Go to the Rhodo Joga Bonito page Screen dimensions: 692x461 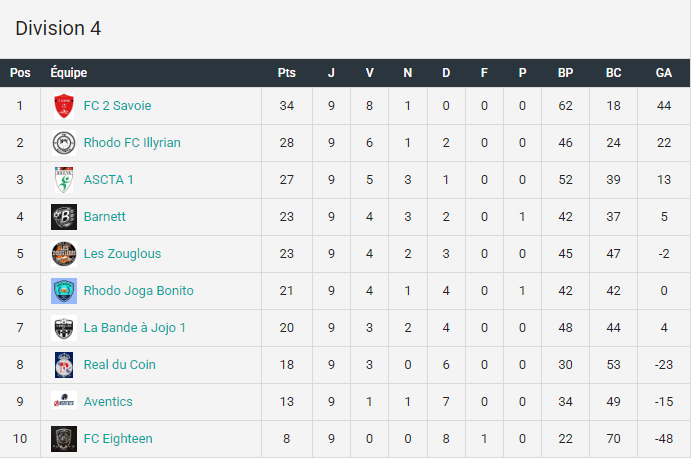click(x=139, y=291)
